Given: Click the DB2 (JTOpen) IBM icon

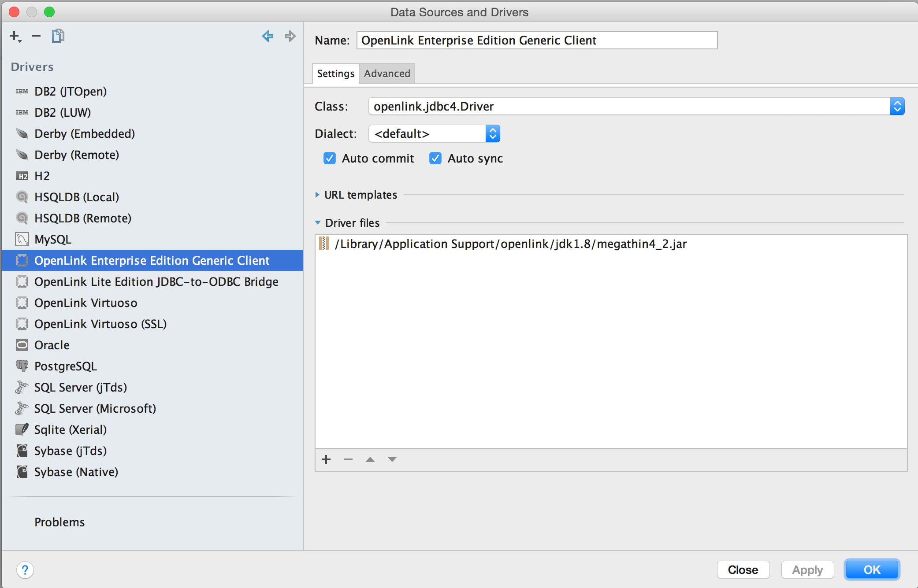Looking at the screenshot, I should click(x=22, y=91).
